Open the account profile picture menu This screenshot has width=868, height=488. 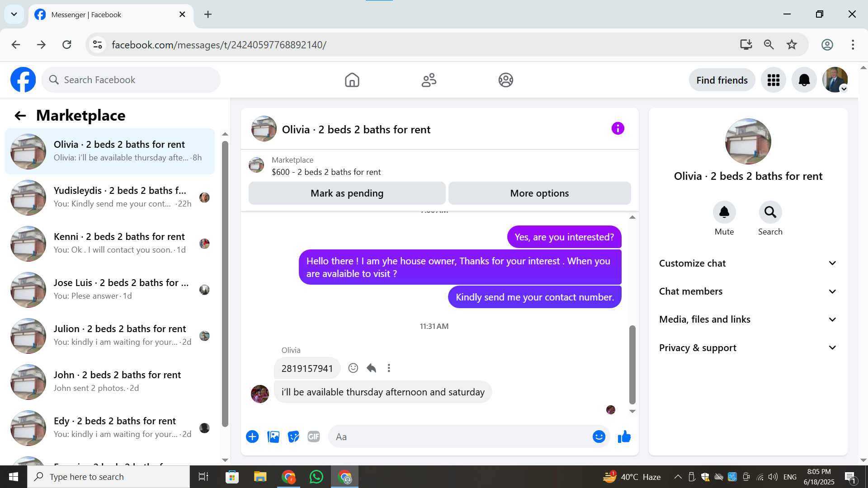835,80
